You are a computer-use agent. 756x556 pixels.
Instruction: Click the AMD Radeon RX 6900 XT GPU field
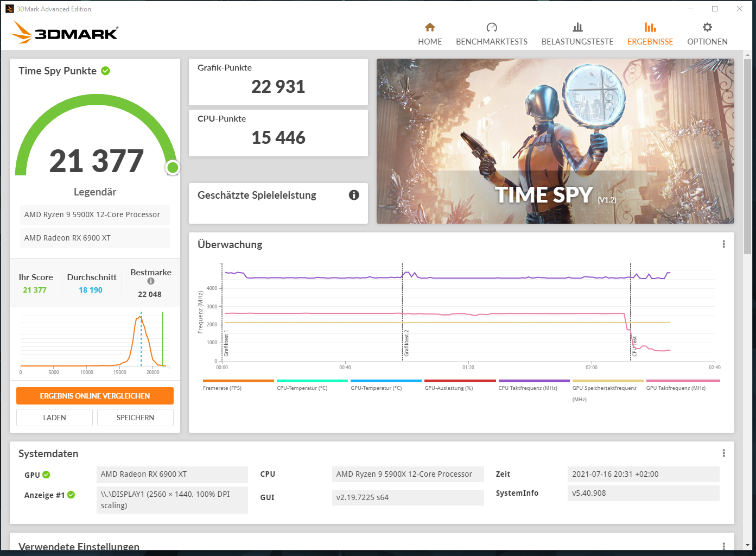(172, 475)
